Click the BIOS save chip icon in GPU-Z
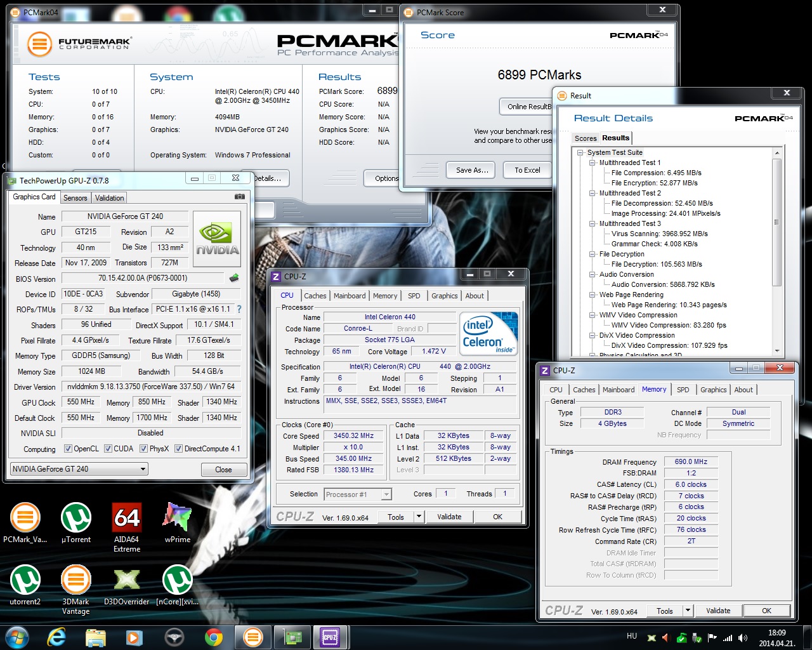812x650 pixels. 234,278
